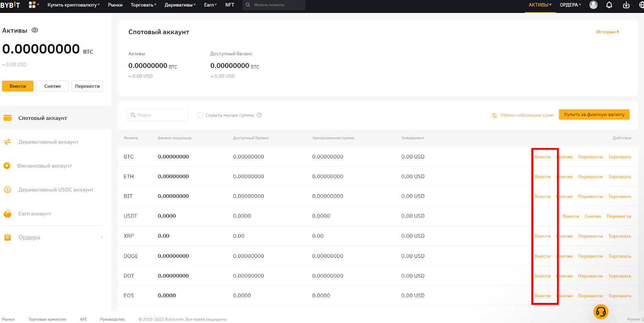The height and width of the screenshot is (323, 644).
Task: Click the Bybit logo
Action: coord(10,5)
